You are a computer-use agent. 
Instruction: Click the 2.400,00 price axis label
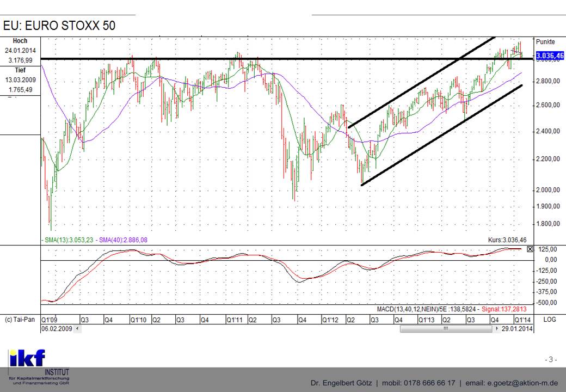click(x=549, y=131)
